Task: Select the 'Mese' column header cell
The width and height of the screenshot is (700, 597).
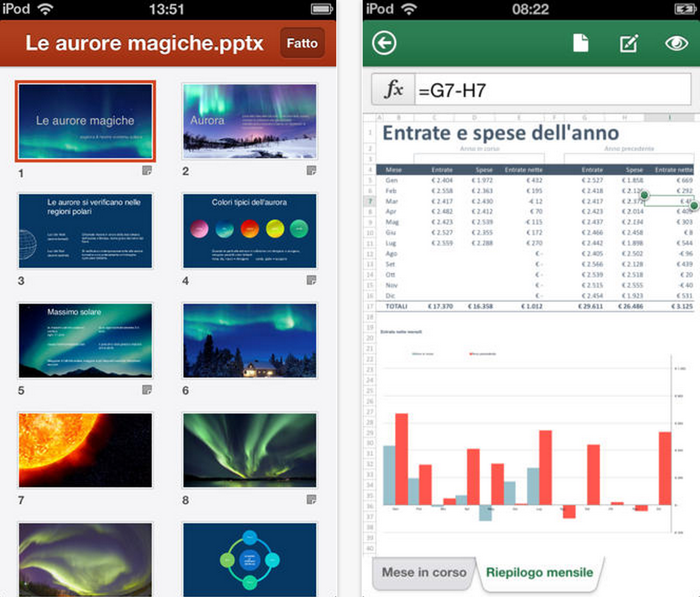Action: click(x=394, y=170)
